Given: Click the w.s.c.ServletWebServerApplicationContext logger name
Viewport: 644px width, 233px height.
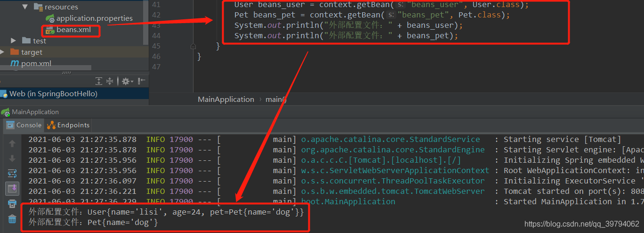Looking at the screenshot, I should click(x=395, y=171).
